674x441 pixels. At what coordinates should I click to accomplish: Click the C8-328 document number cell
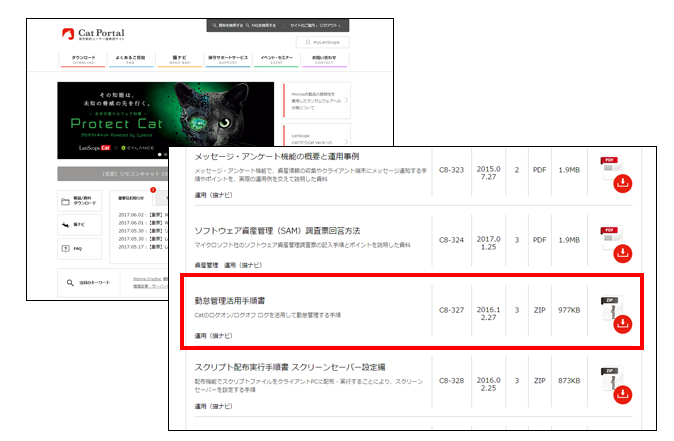pyautogui.click(x=451, y=380)
